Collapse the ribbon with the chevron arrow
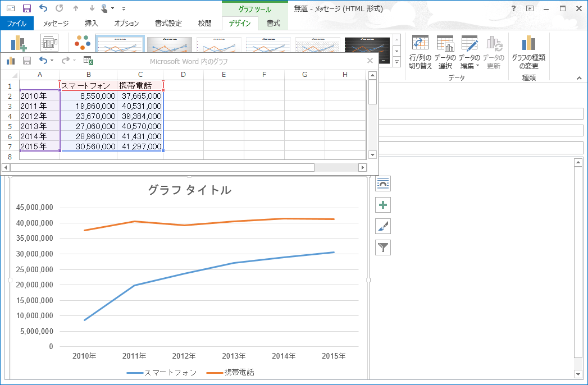588x385 pixels. 579,78
